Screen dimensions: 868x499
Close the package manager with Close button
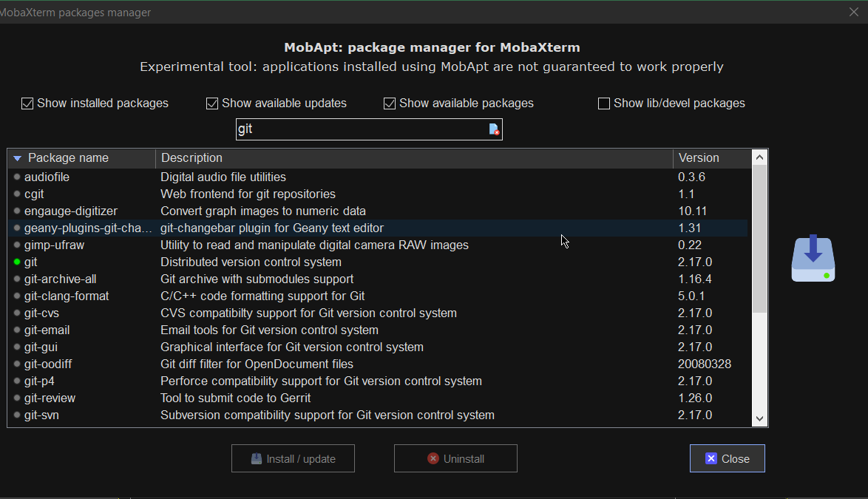pyautogui.click(x=728, y=458)
